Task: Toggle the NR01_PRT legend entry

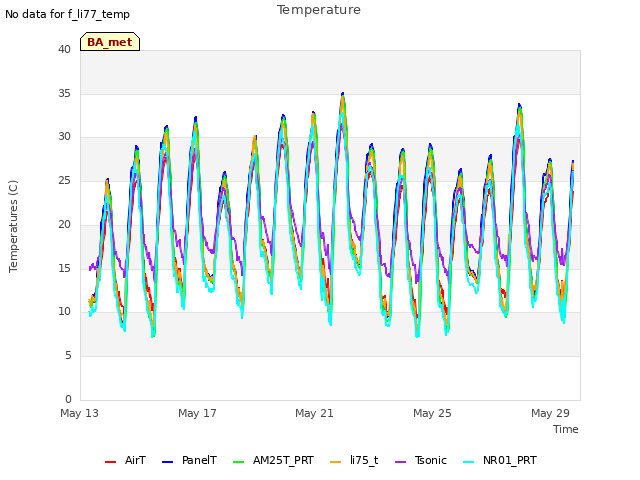Action: 500,461
